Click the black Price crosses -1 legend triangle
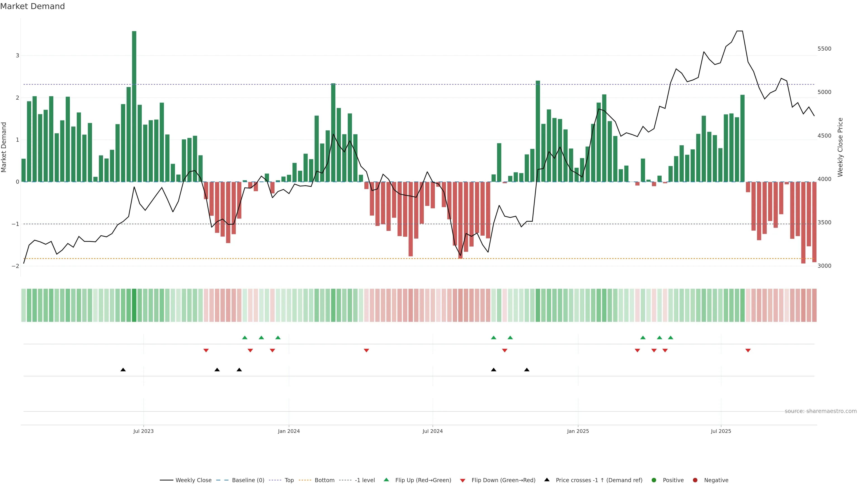 point(547,480)
